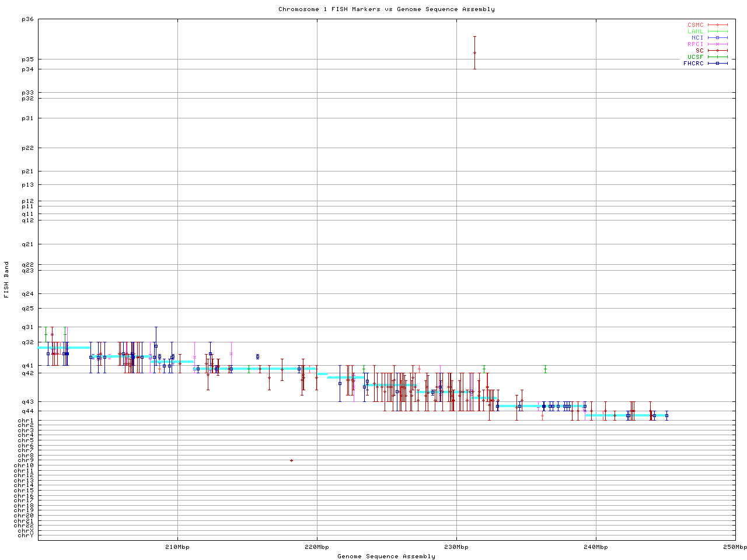This screenshot has height=560, width=747.
Task: Click the 'Genome Sequence Assembly' x-axis label
Action: (x=386, y=556)
